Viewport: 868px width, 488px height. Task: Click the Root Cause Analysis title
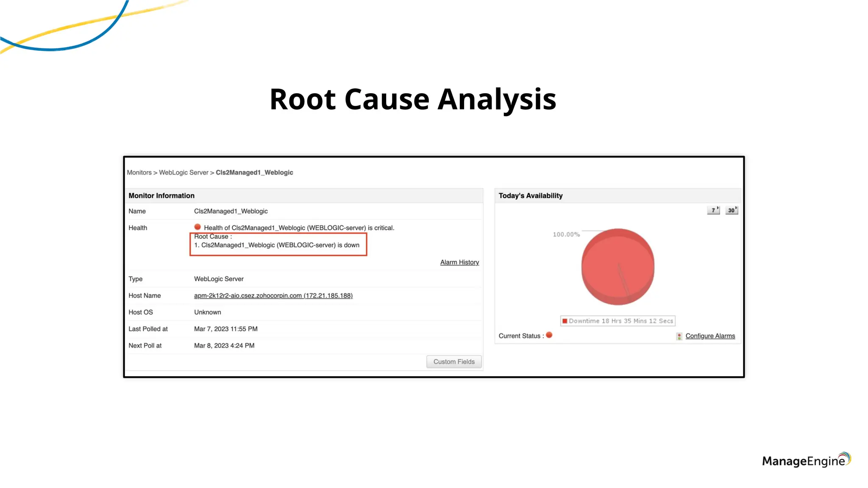(413, 100)
